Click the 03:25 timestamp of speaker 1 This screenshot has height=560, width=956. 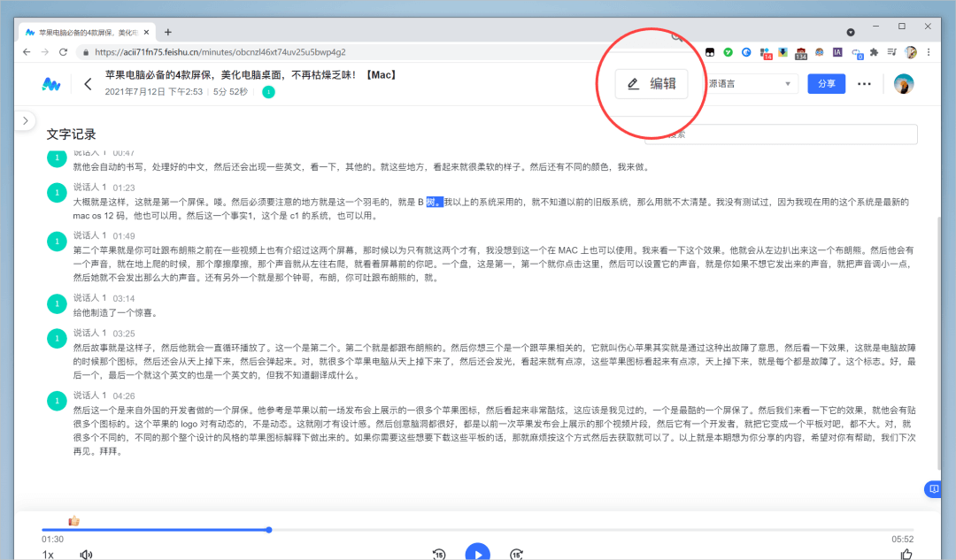[124, 334]
